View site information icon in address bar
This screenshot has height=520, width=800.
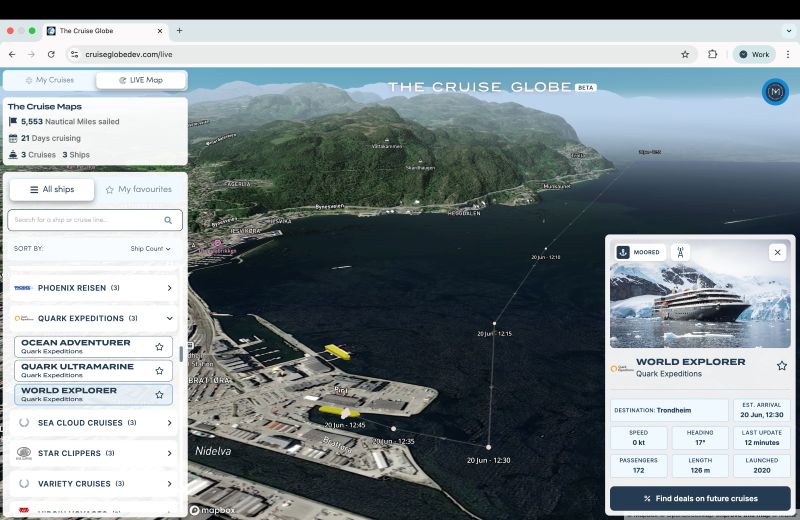tap(74, 54)
